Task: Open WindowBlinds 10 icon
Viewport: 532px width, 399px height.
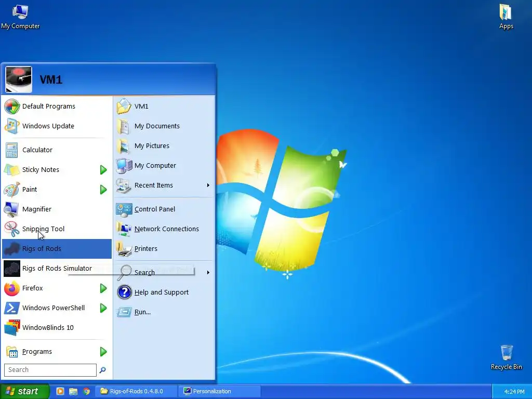Action: coord(11,328)
